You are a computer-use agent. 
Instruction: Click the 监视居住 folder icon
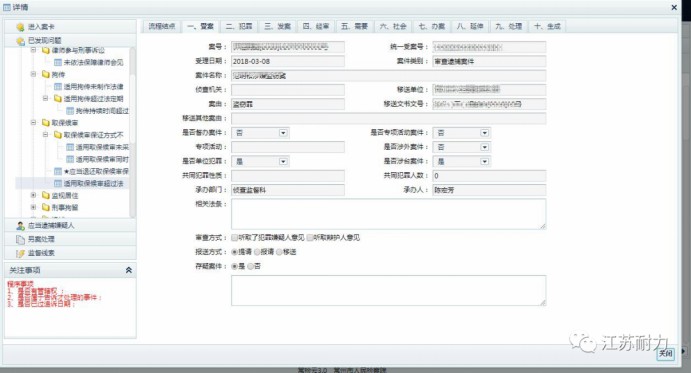tap(46, 195)
